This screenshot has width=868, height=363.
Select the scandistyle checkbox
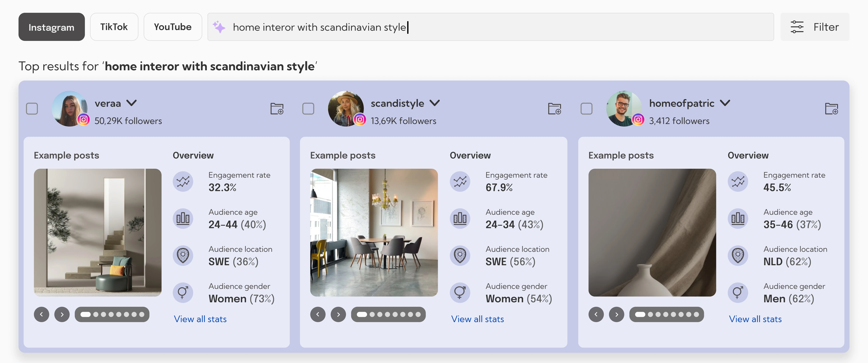point(308,109)
